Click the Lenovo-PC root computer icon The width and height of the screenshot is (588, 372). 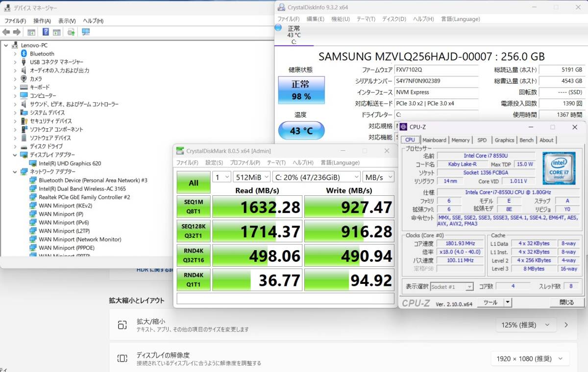click(15, 45)
